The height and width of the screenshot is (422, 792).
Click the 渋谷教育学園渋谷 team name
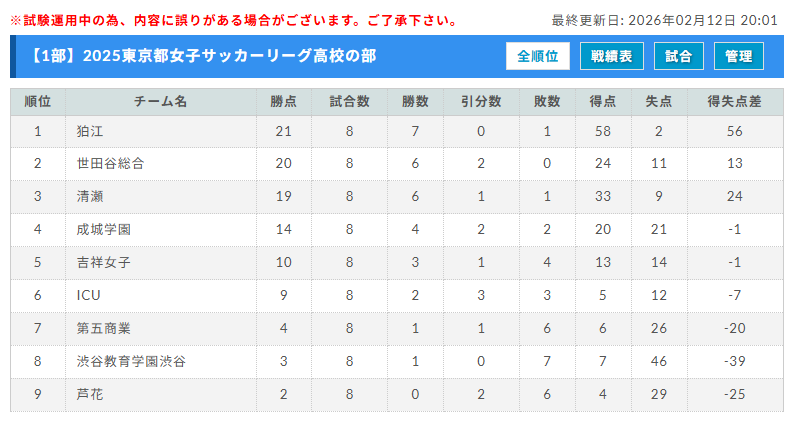pos(131,362)
